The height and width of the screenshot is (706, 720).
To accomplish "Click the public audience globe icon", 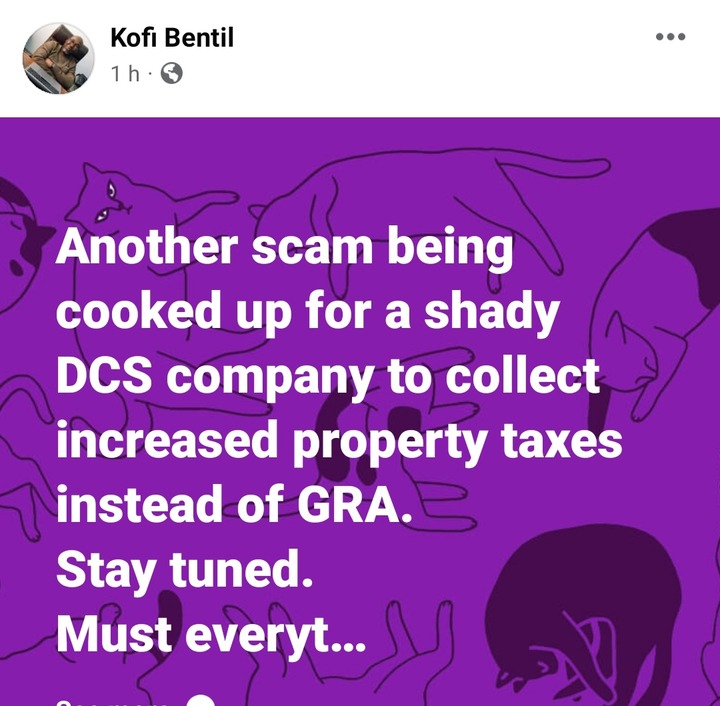I will click(x=171, y=73).
